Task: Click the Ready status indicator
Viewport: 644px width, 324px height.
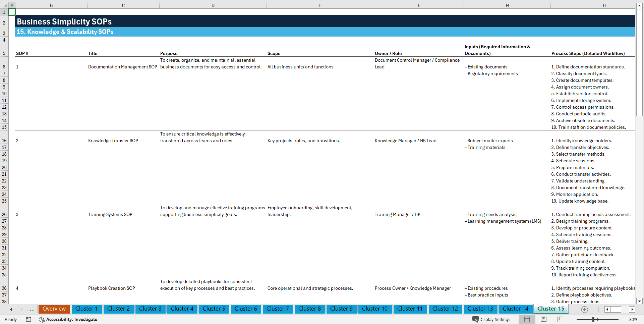Action: [10, 319]
